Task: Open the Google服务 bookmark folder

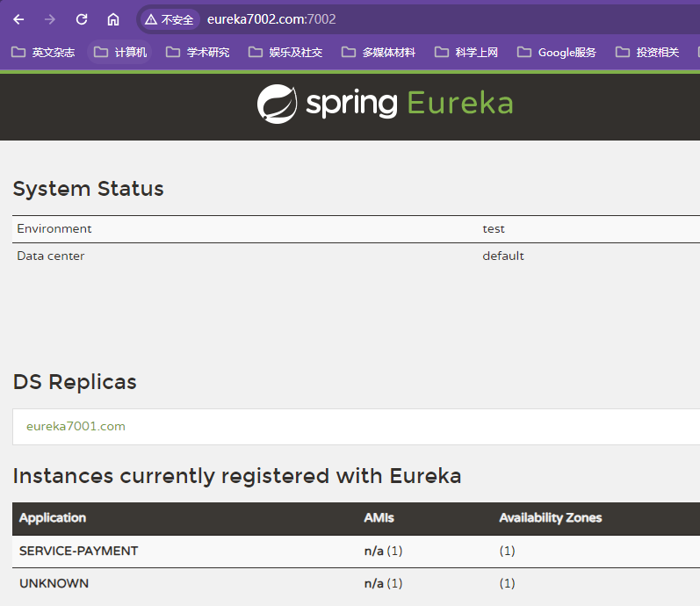Action: point(557,53)
